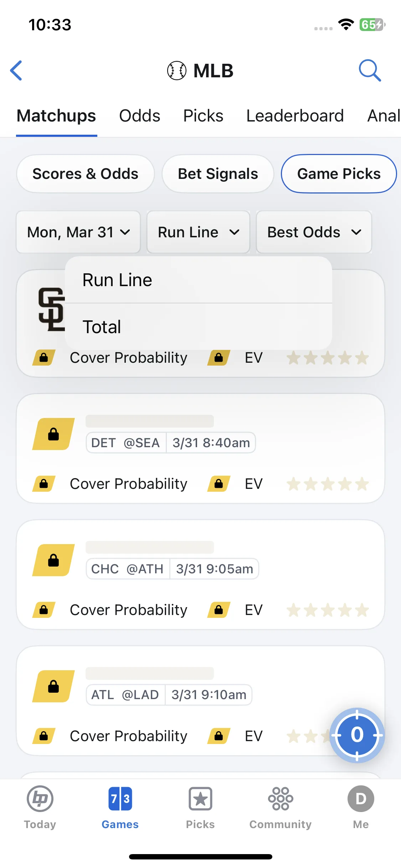Tap the back arrow icon
401x868 pixels.
coord(16,71)
